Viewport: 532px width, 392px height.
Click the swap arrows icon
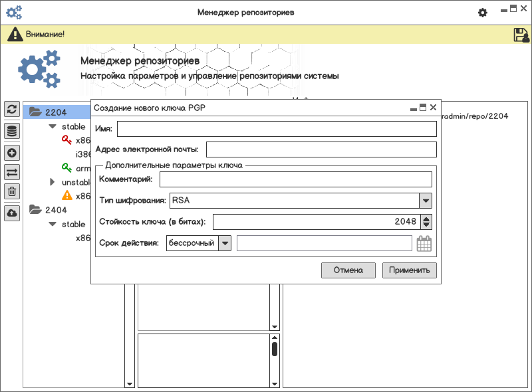click(12, 172)
